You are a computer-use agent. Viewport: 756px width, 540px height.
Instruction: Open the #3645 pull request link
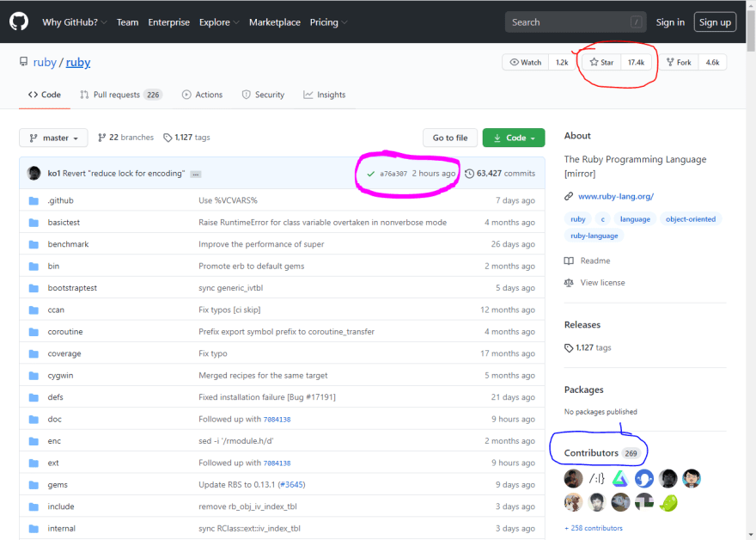(x=291, y=485)
